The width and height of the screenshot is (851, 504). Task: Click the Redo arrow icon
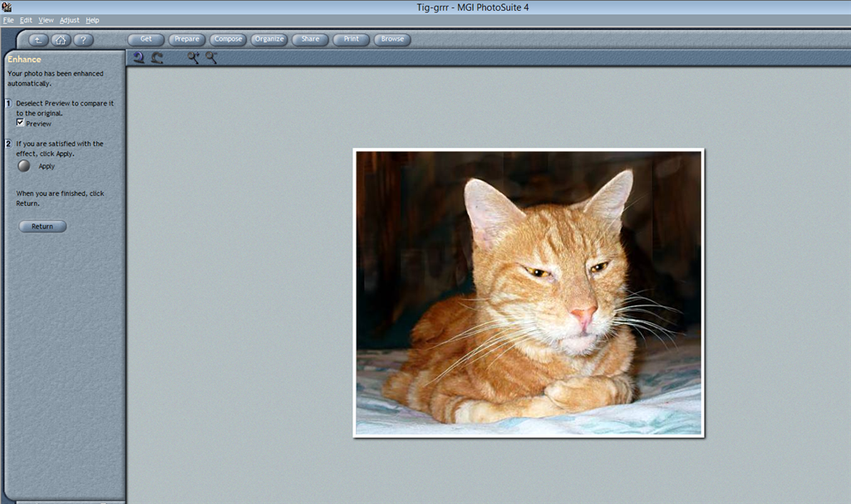pos(157,57)
